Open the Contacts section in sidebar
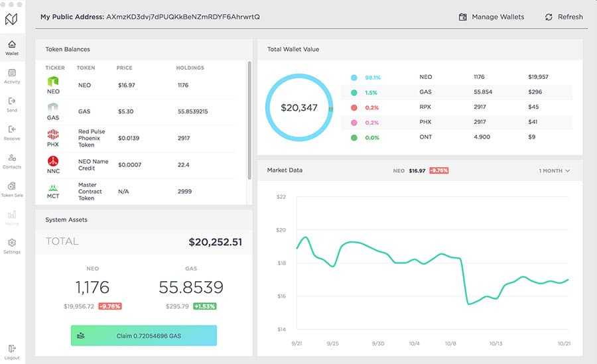This screenshot has width=597, height=364. (12, 161)
